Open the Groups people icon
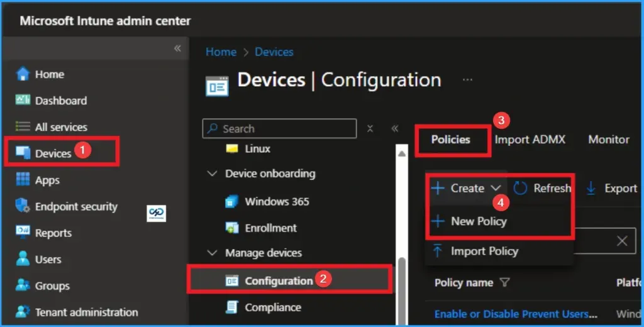Viewport: 644px width, 327px height. click(x=23, y=285)
